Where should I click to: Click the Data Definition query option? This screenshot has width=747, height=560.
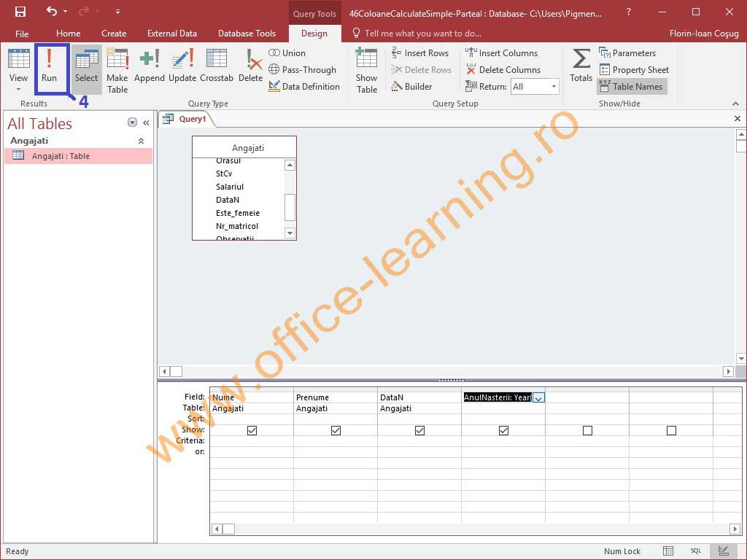tap(304, 86)
